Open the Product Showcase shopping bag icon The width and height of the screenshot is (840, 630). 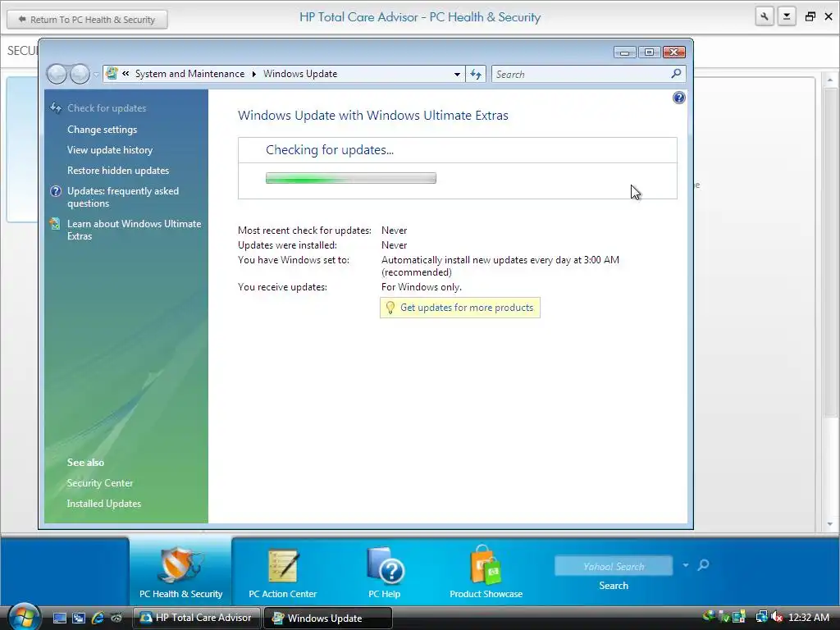[486, 565]
